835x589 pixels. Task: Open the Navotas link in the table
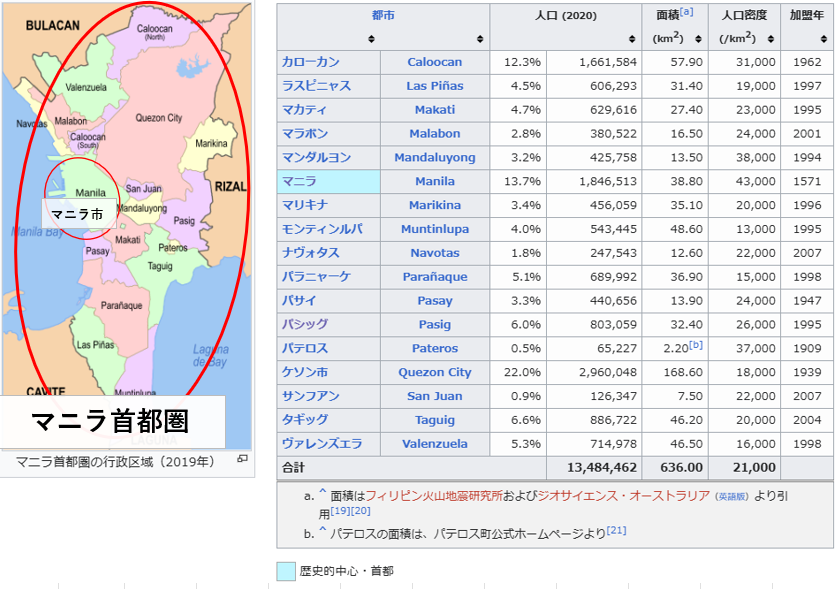click(x=435, y=253)
